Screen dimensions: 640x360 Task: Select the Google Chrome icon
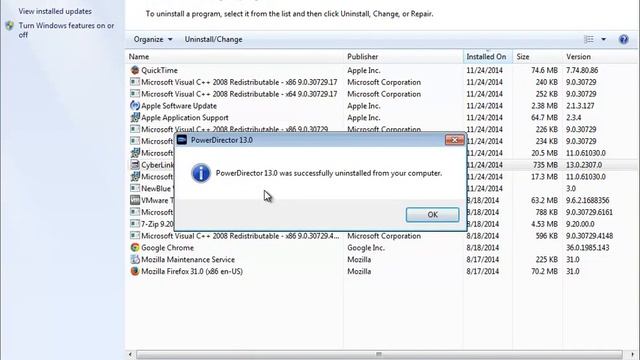pyautogui.click(x=135, y=247)
